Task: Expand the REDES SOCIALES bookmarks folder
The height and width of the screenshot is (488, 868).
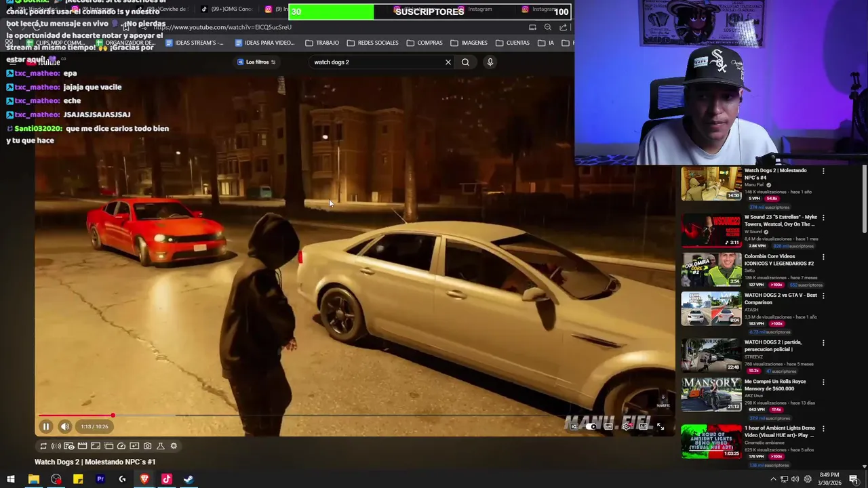Action: pos(372,43)
